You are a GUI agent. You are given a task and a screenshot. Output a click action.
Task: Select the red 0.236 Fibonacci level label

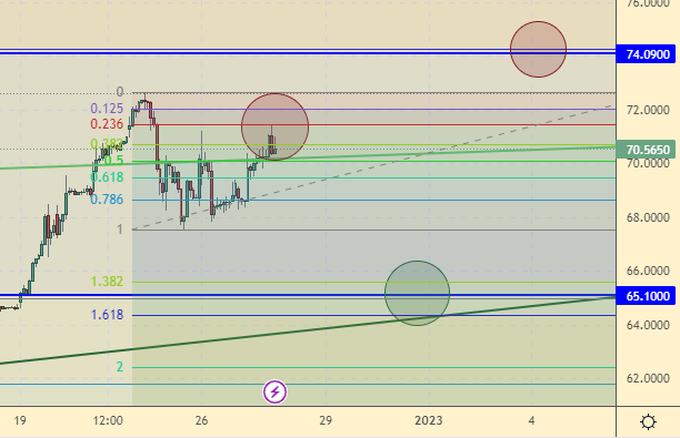[x=106, y=124]
